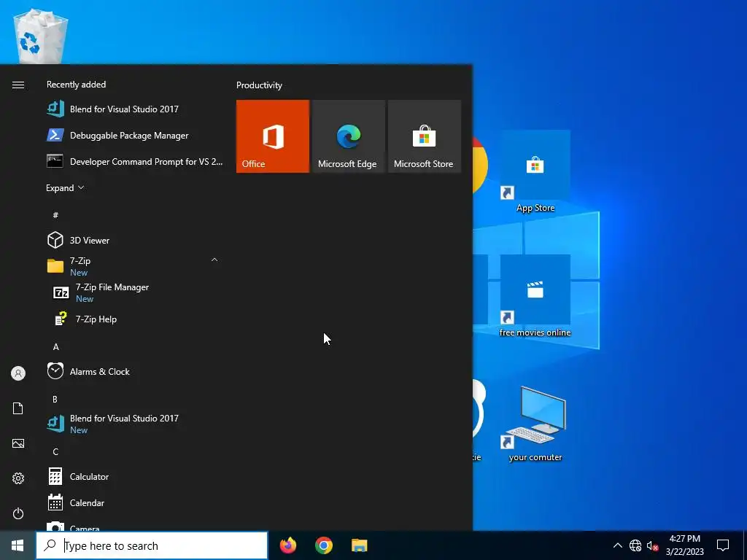Open Alarms & Clock app
Image resolution: width=747 pixels, height=560 pixels.
coord(135,371)
